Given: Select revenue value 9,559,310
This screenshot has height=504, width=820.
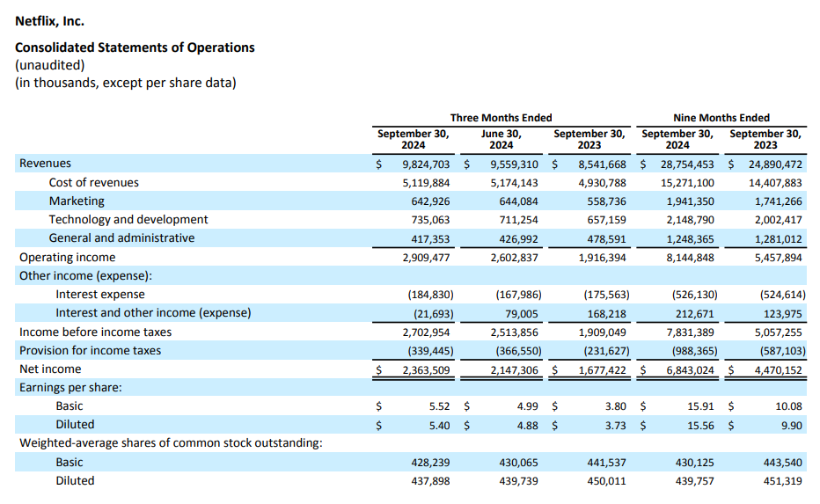Looking at the screenshot, I should 514,164.
